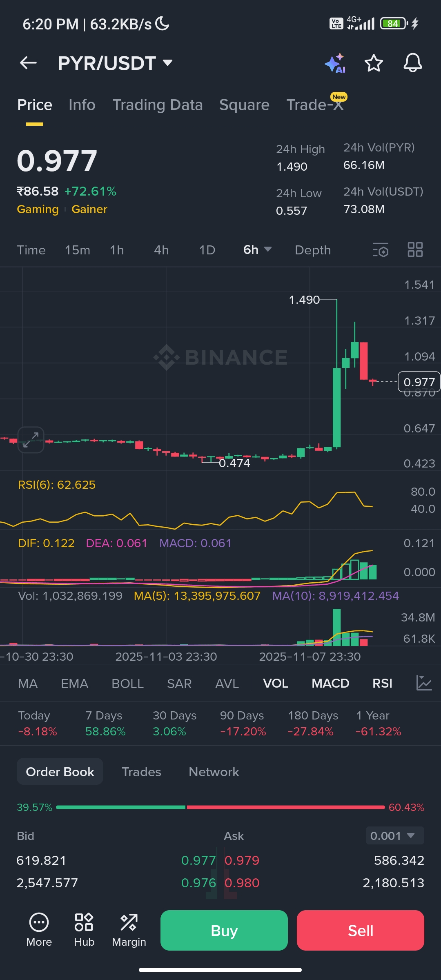The width and height of the screenshot is (441, 980).
Task: Toggle the EMA indicator
Action: pyautogui.click(x=74, y=683)
